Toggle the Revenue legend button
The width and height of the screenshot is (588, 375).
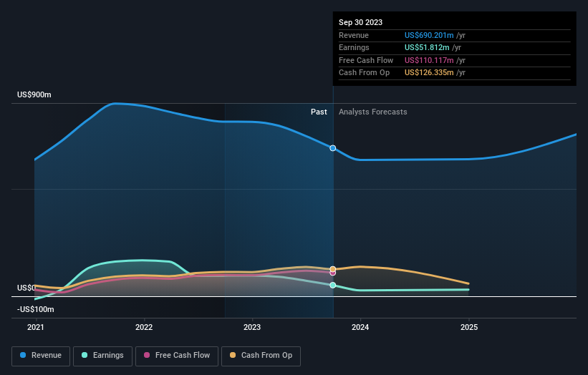[x=41, y=356]
